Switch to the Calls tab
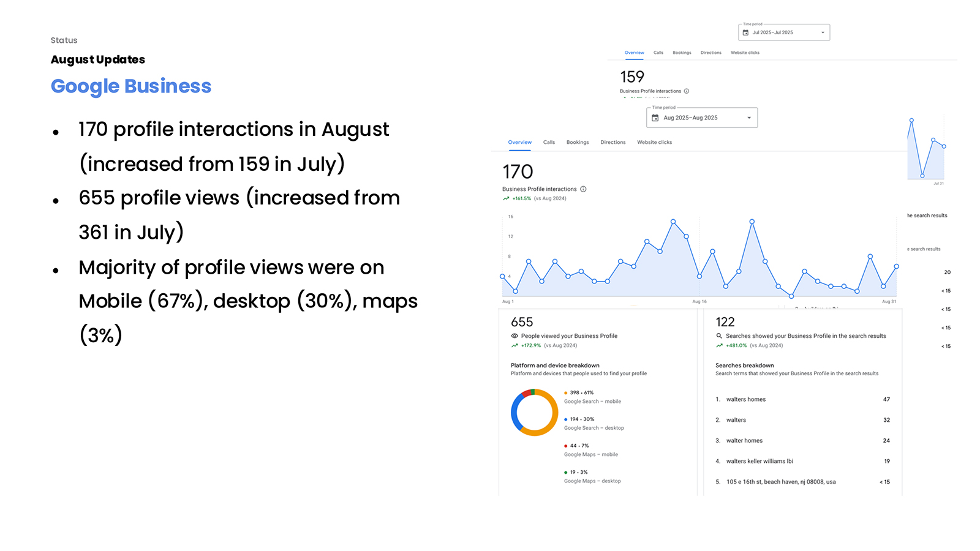 (x=549, y=142)
